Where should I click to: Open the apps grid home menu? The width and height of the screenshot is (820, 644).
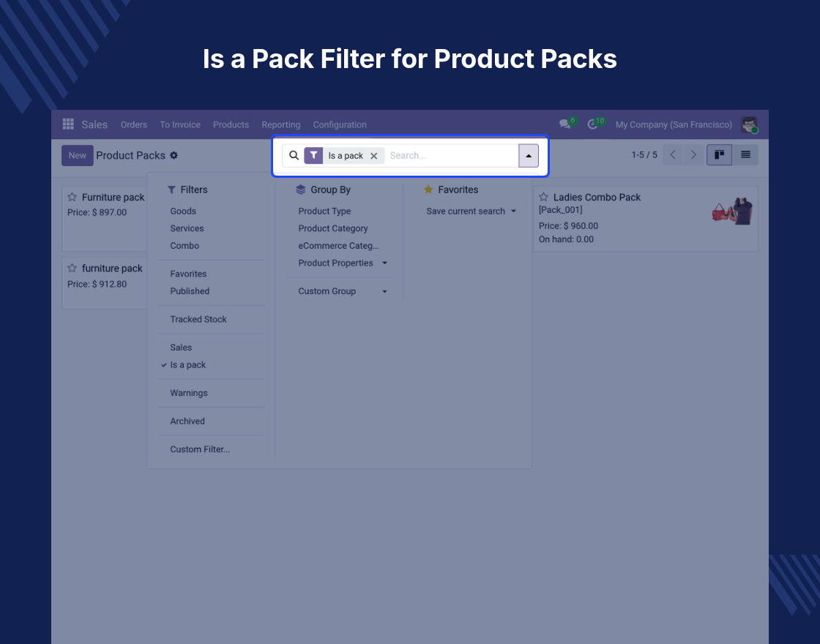[x=68, y=124]
